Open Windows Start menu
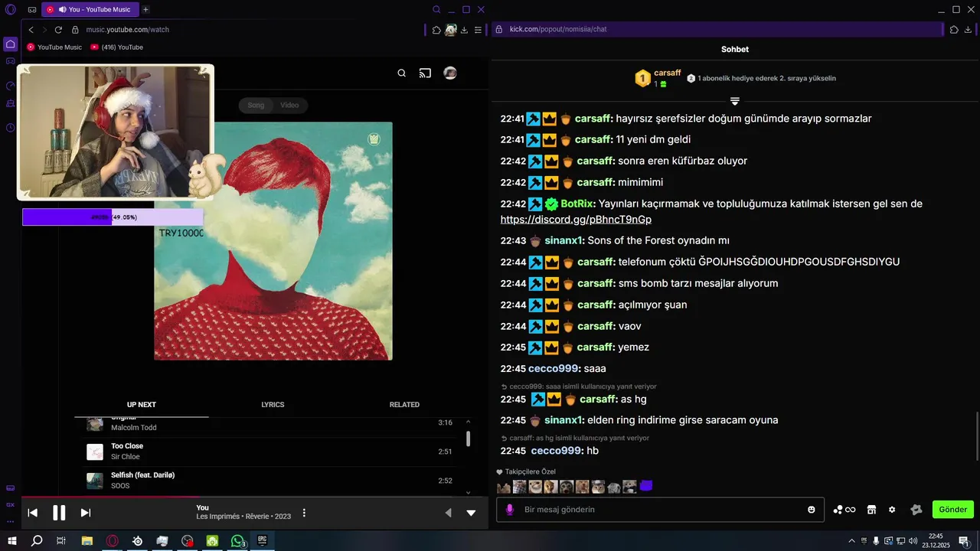Viewport: 980px width, 551px height. (x=11, y=541)
